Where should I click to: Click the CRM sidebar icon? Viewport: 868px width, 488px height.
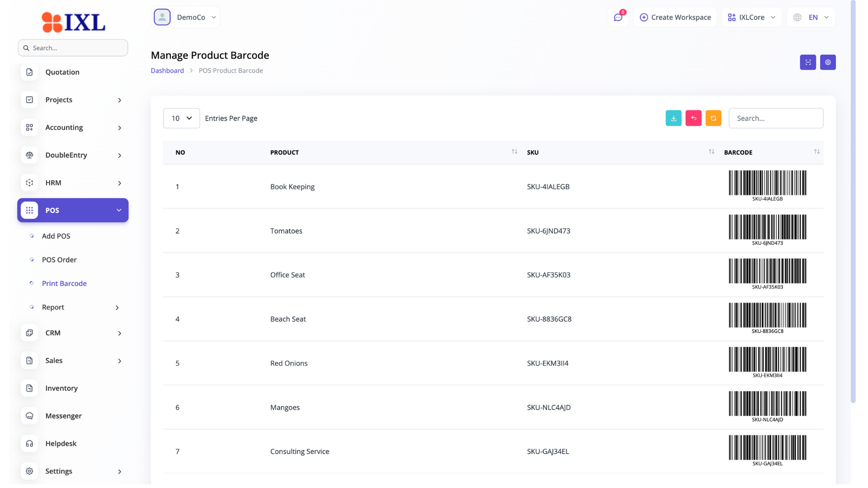point(29,333)
